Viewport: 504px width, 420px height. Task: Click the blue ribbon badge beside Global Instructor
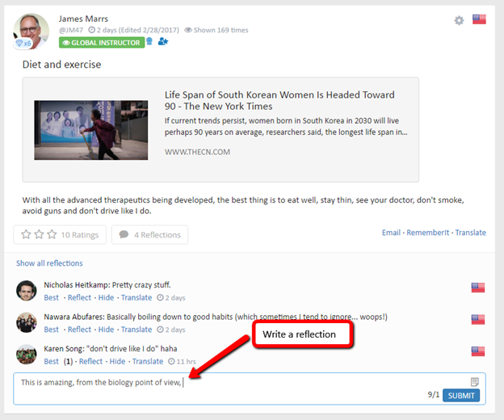click(149, 41)
